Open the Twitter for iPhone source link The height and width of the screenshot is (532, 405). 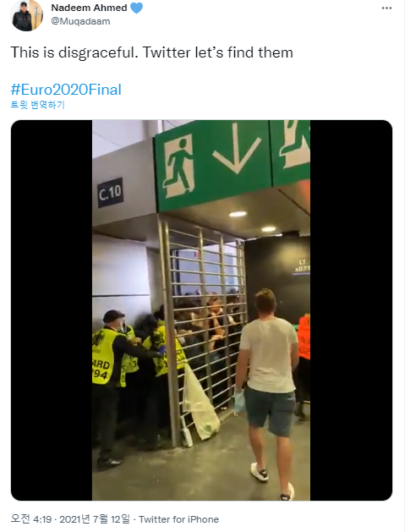(x=178, y=519)
